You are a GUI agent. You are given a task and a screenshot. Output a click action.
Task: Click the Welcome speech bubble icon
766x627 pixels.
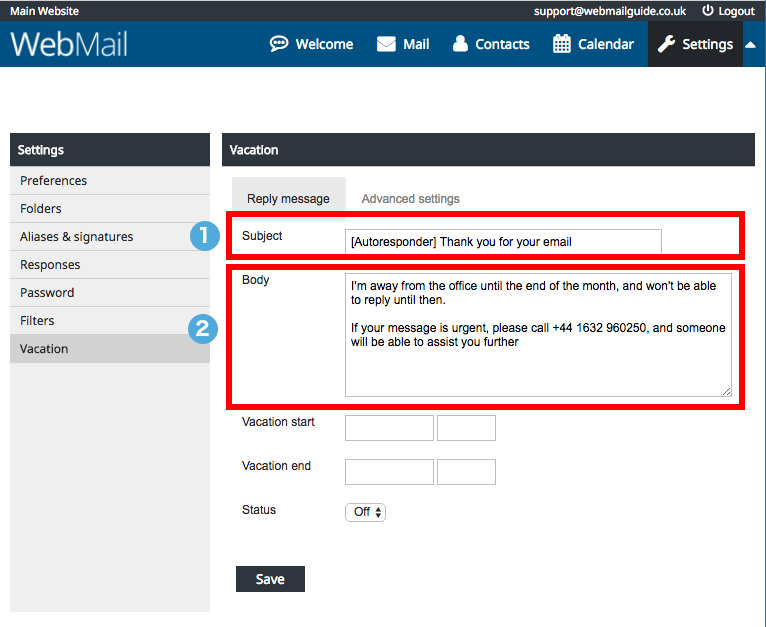tap(279, 43)
